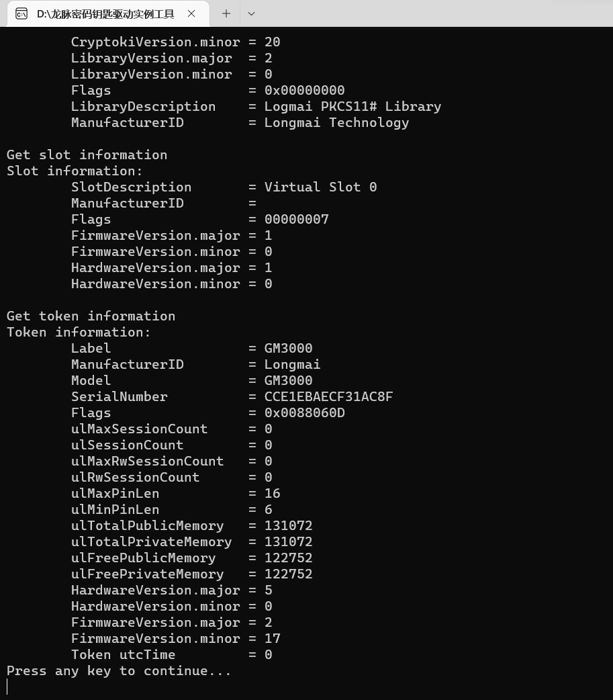The height and width of the screenshot is (700, 613).
Task: Click the ulMaxPinLen value 16
Action: pyautogui.click(x=272, y=493)
